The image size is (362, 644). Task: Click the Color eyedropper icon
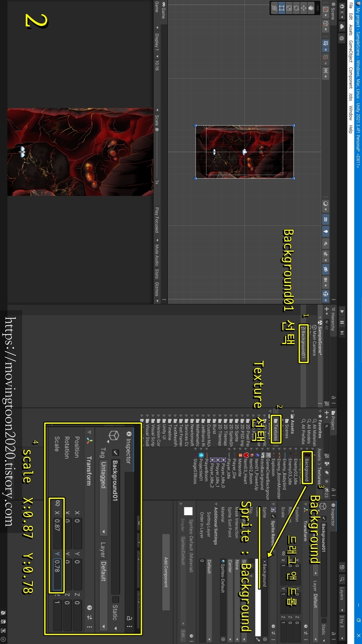258,640
